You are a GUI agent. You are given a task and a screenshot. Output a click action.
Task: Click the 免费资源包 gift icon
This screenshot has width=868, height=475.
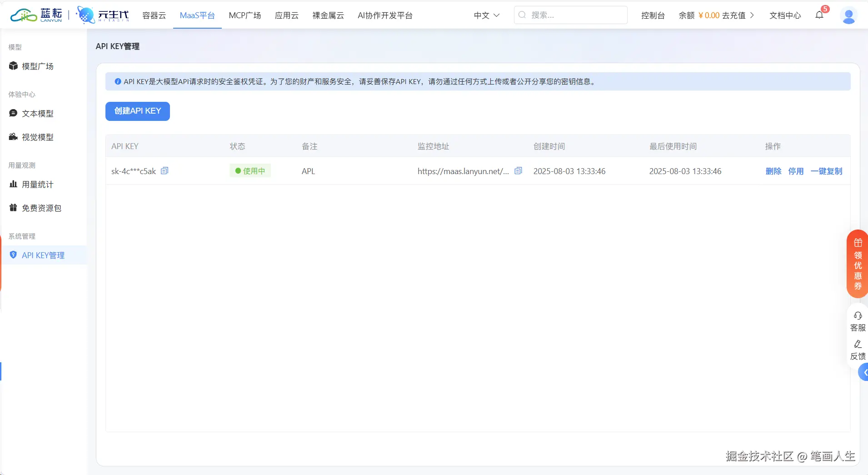click(13, 208)
